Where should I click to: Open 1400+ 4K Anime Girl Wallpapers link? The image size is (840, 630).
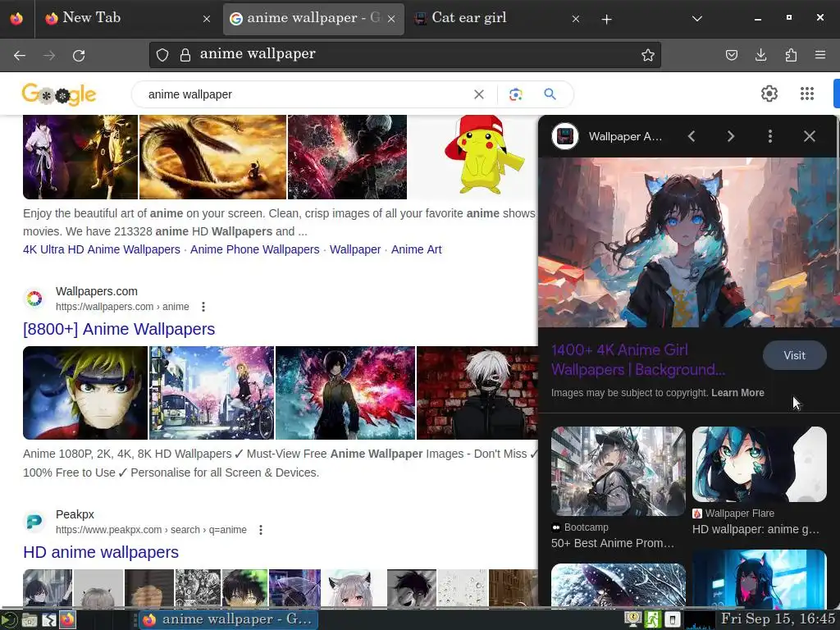click(x=638, y=359)
